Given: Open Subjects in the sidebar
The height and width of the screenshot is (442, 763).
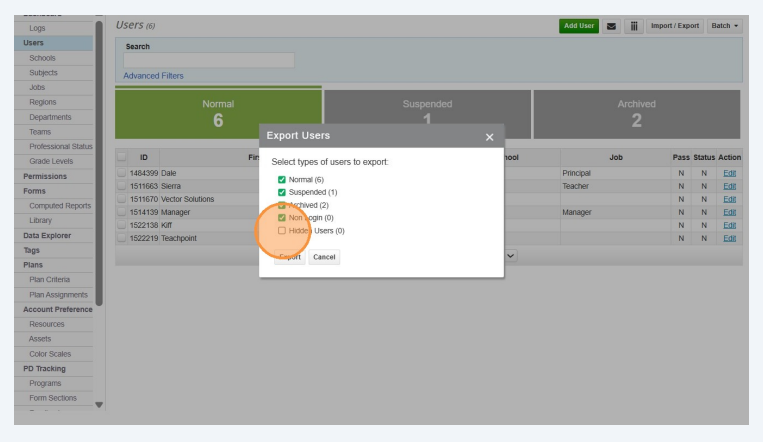Looking at the screenshot, I should [x=43, y=73].
